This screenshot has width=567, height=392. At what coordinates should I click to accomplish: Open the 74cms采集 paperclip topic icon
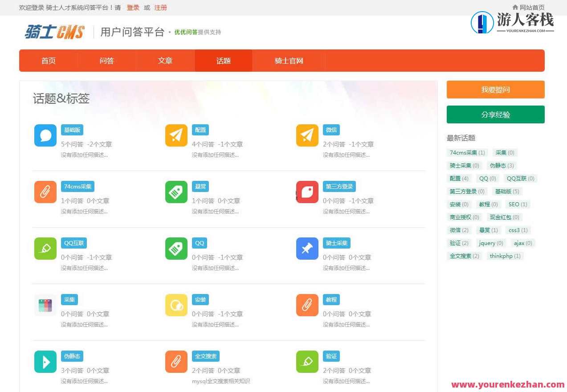[45, 192]
